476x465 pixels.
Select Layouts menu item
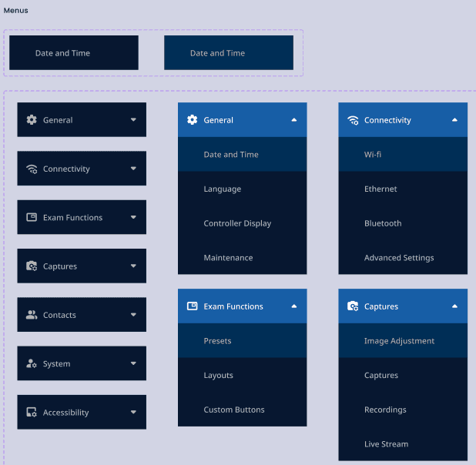[243, 375]
